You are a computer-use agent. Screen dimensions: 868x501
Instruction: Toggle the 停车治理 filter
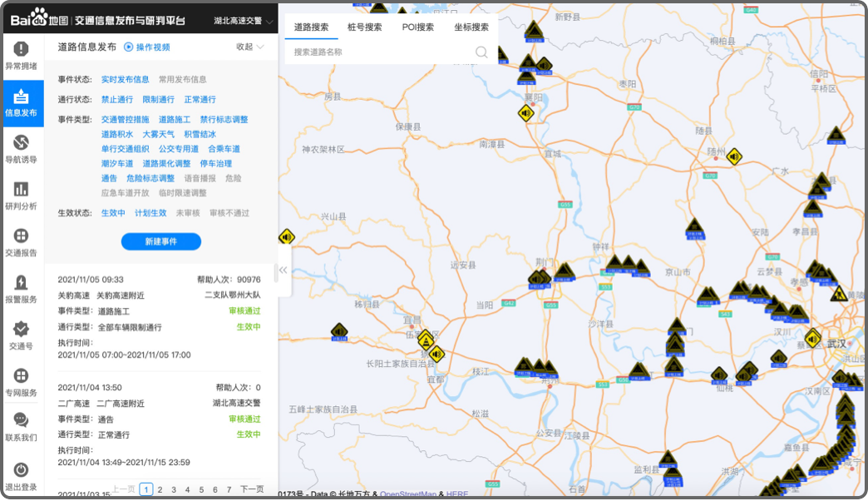(216, 164)
